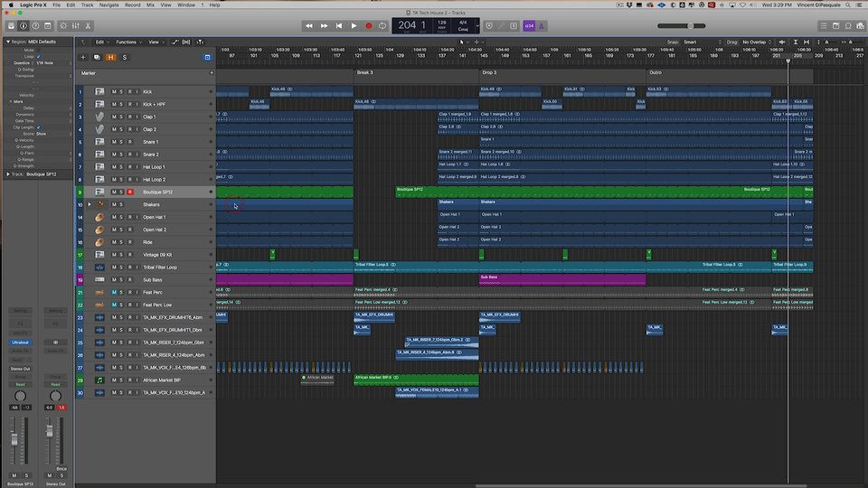Toggle the Clip Length checkbox
The image size is (868, 488).
click(38, 127)
